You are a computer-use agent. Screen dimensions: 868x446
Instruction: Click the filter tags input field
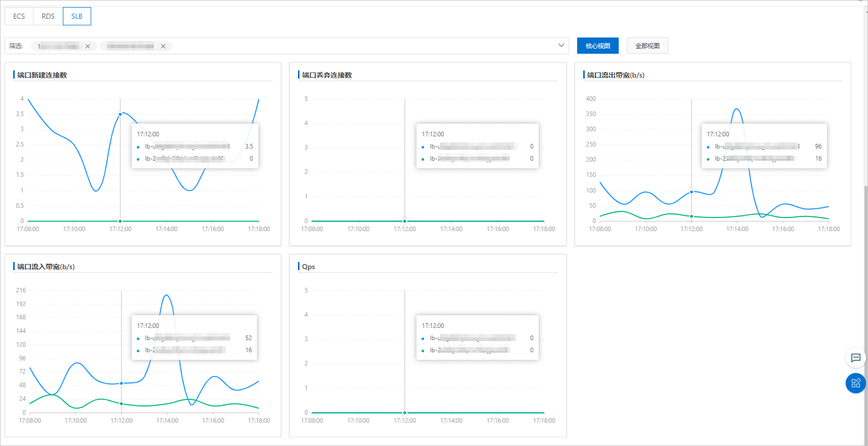(286, 46)
